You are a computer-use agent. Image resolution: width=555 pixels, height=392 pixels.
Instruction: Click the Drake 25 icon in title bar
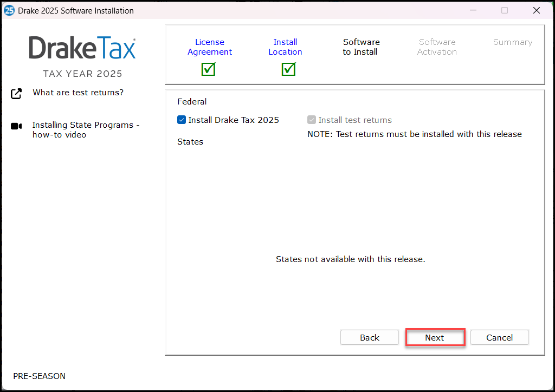pos(9,10)
